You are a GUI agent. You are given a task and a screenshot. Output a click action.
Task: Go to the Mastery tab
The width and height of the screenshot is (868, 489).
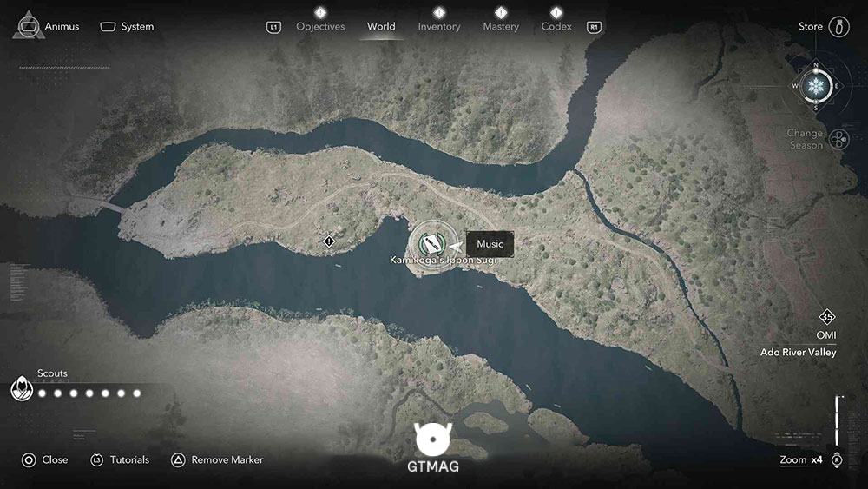[501, 27]
